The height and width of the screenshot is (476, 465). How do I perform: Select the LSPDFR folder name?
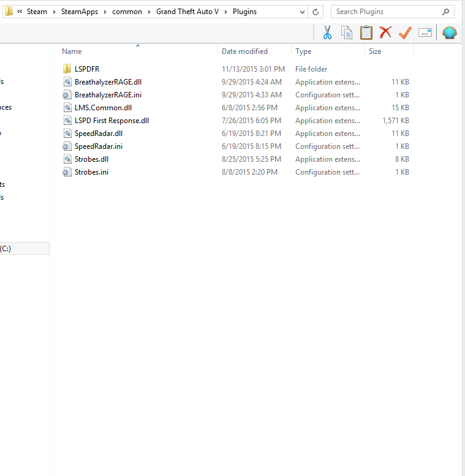(87, 69)
